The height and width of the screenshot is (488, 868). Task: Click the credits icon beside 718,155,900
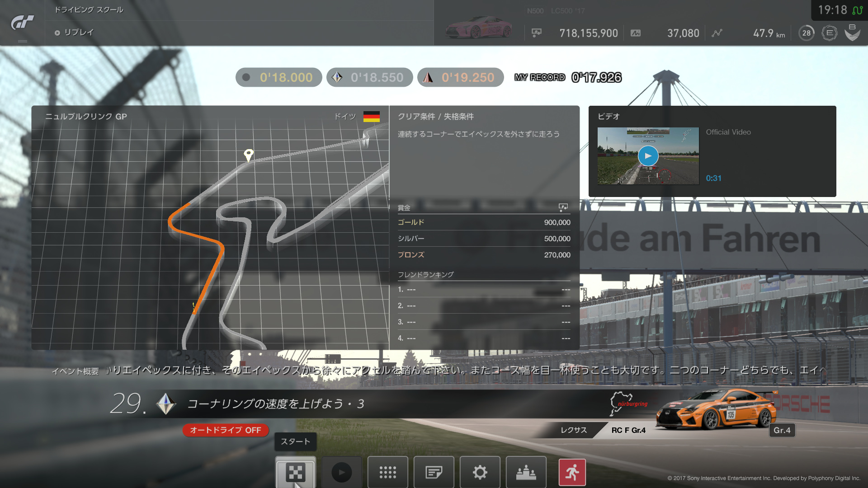click(x=537, y=33)
